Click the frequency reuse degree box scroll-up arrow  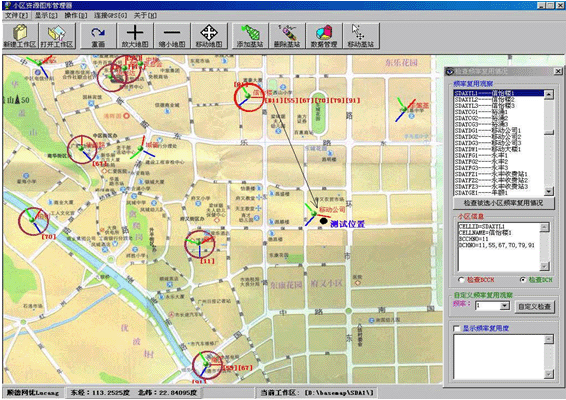tap(548, 339)
